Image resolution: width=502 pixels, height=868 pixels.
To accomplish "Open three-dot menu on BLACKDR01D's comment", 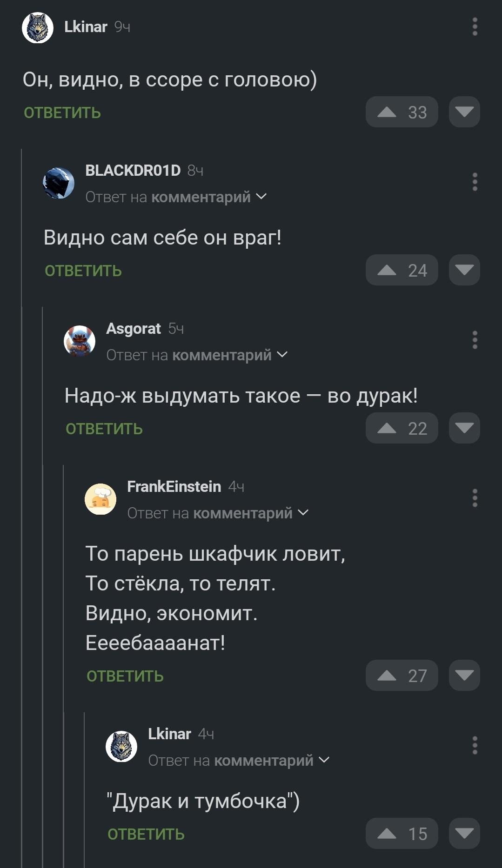I will point(475,182).
